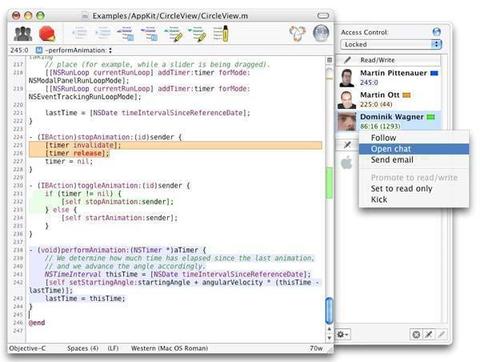Click the small globe next to Access Control
The image size is (480, 362).
(x=436, y=32)
